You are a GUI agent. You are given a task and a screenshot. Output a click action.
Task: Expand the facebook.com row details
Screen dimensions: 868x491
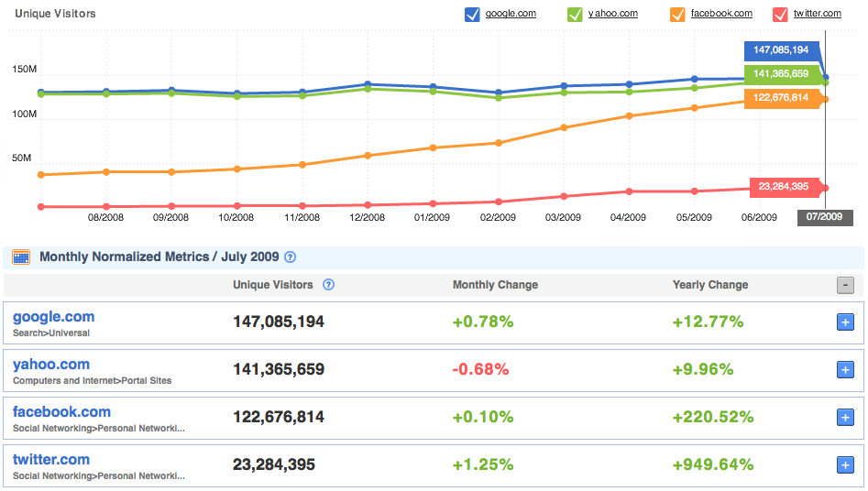(x=845, y=418)
